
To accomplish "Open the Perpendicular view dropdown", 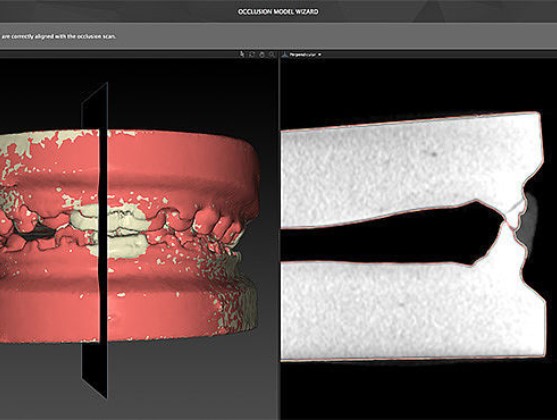I will pos(303,54).
